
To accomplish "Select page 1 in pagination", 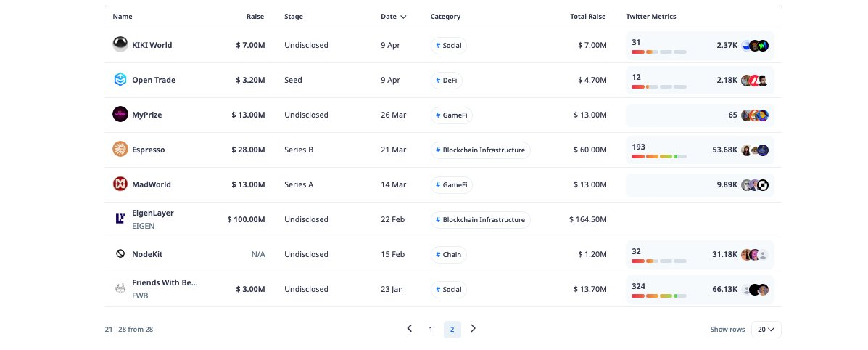I will [431, 330].
